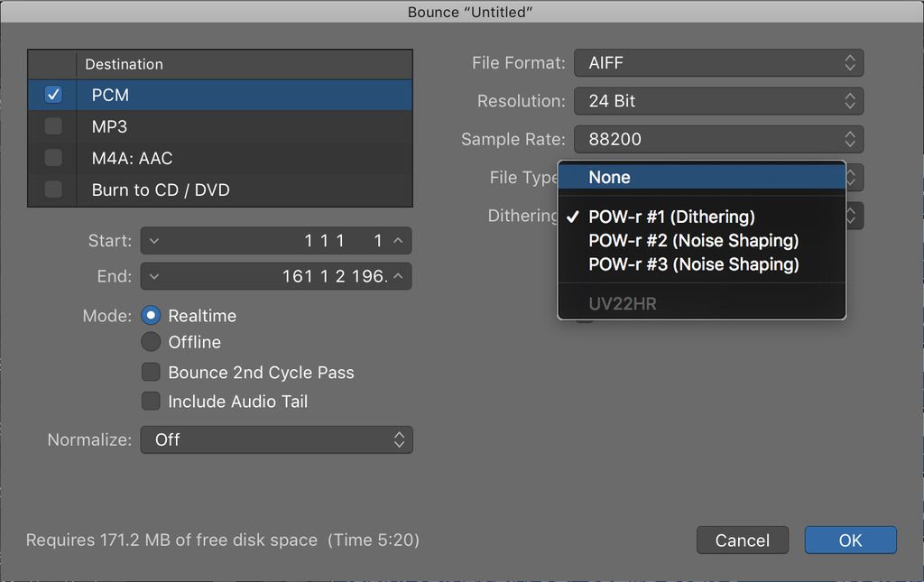Viewport: 924px width, 582px height.
Task: Confirm the bounce with OK
Action: [850, 540]
